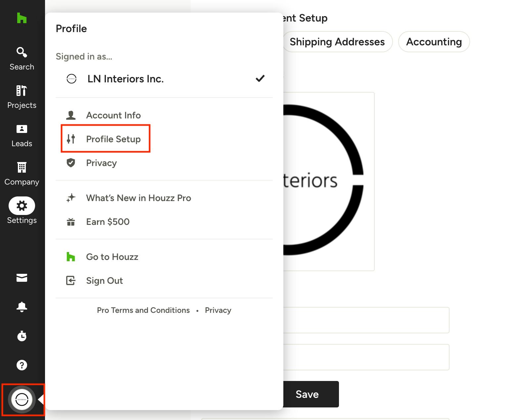Switch to Shipping Addresses tab
Viewport: 523px width, 420px height.
[x=337, y=42]
